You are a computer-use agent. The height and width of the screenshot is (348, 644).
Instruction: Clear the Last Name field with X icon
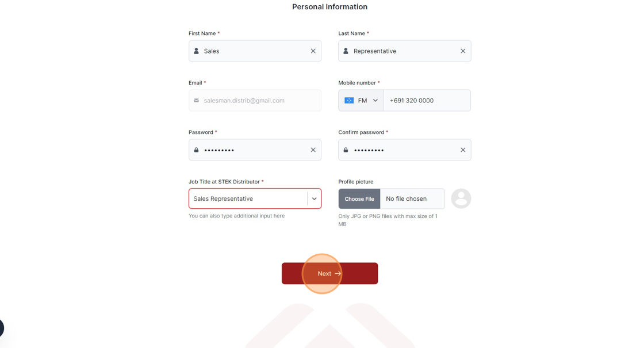point(463,51)
